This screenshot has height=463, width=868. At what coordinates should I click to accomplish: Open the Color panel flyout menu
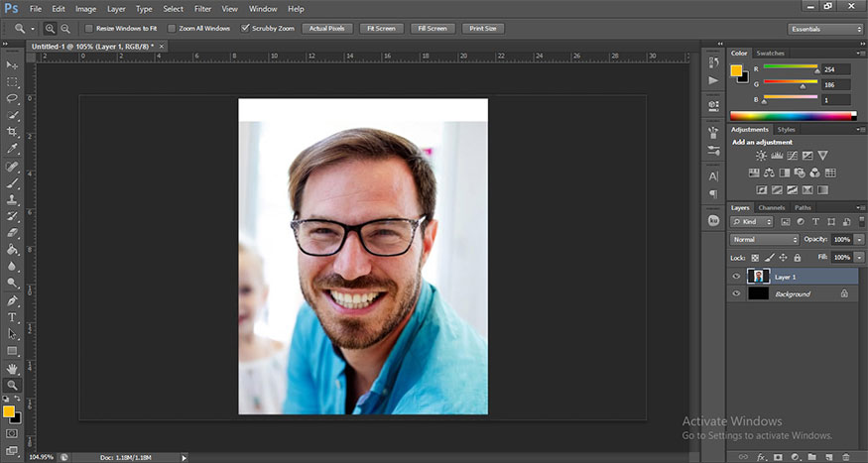[x=861, y=54]
